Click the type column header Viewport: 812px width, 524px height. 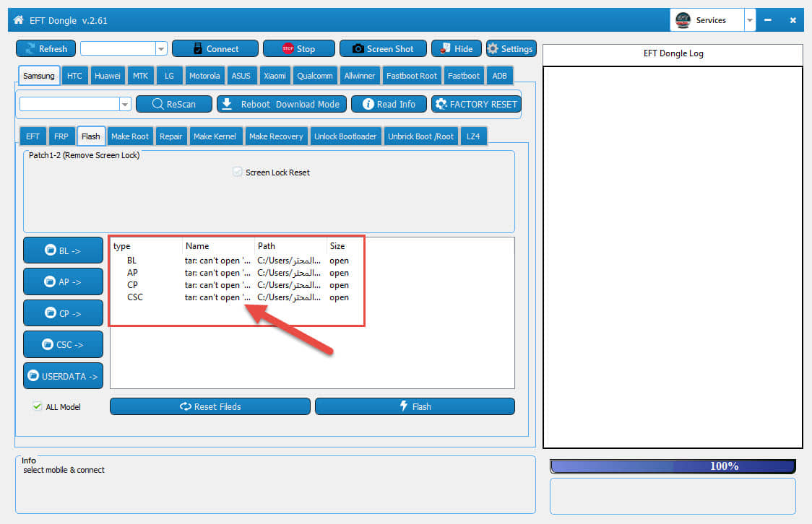147,246
